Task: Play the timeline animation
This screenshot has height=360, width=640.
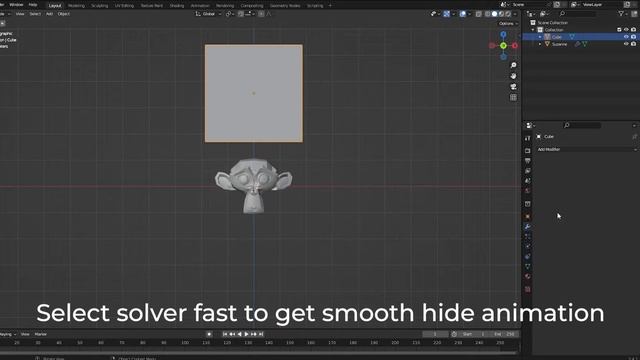Action: [247, 334]
